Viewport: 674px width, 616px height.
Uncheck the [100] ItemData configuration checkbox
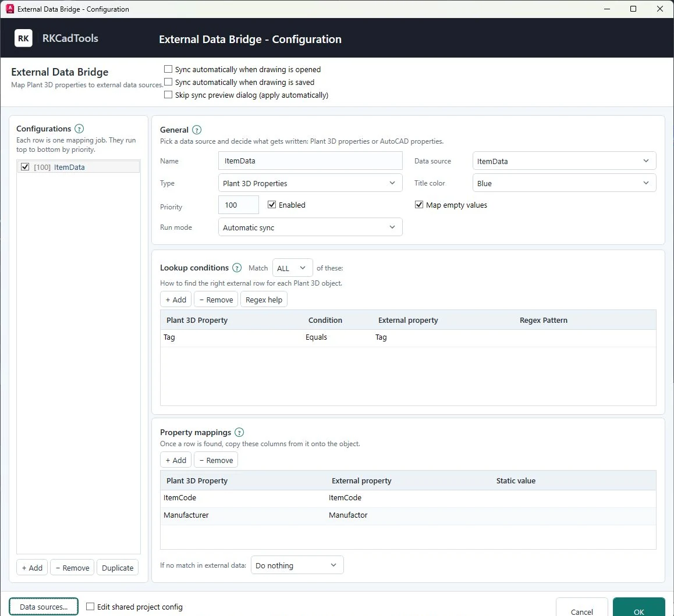pyautogui.click(x=25, y=167)
